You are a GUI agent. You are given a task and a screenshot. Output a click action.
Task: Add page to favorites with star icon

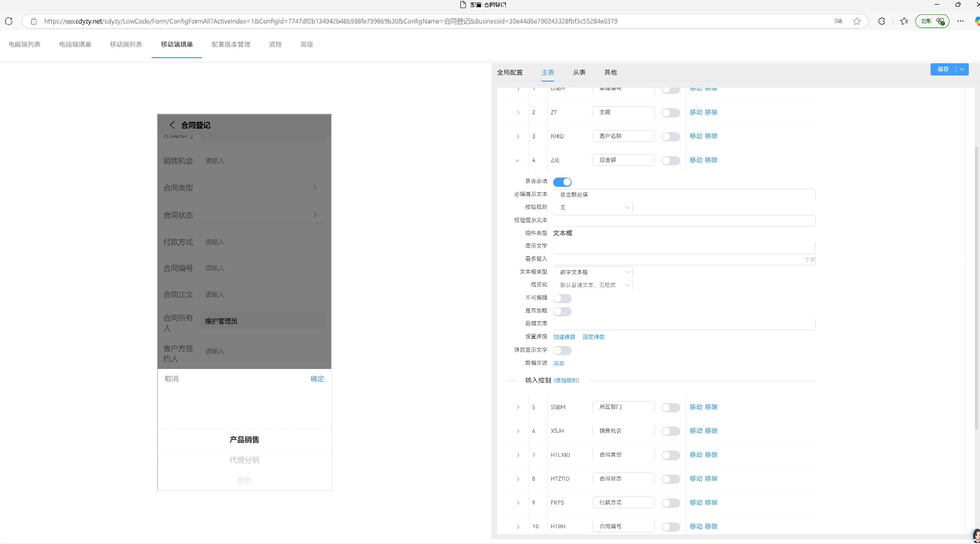[x=857, y=21]
